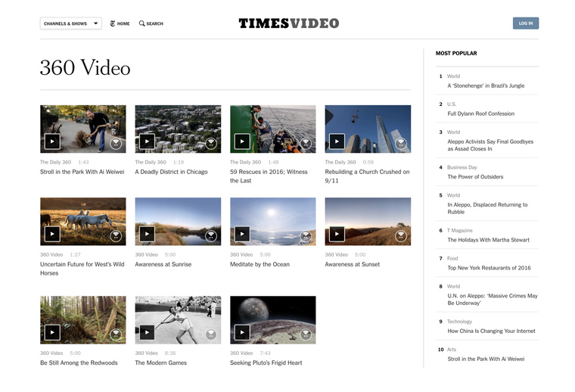Viewport: 575px width, 392px height.
Task: Click 360 icon on Redwoods thumbnail
Action: coord(116,334)
